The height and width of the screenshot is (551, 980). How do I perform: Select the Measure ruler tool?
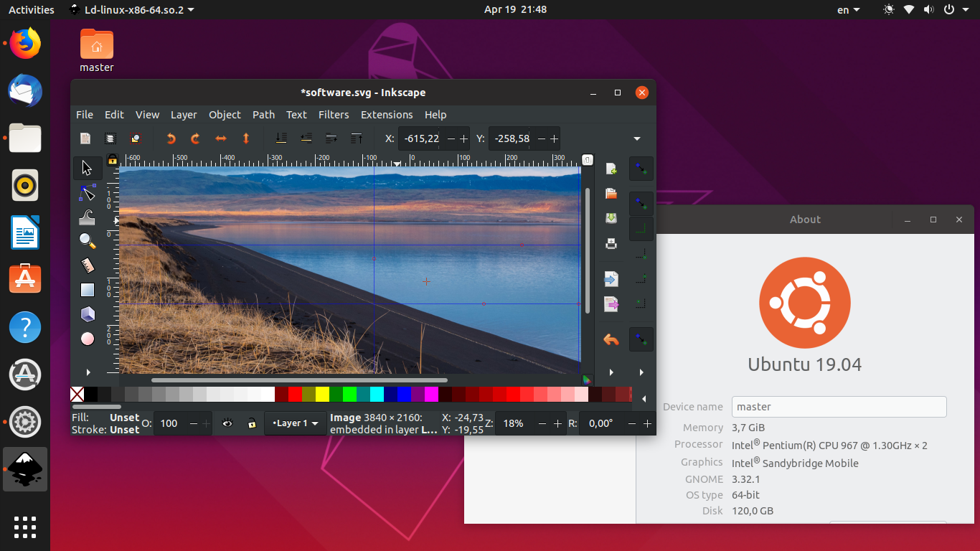[88, 265]
